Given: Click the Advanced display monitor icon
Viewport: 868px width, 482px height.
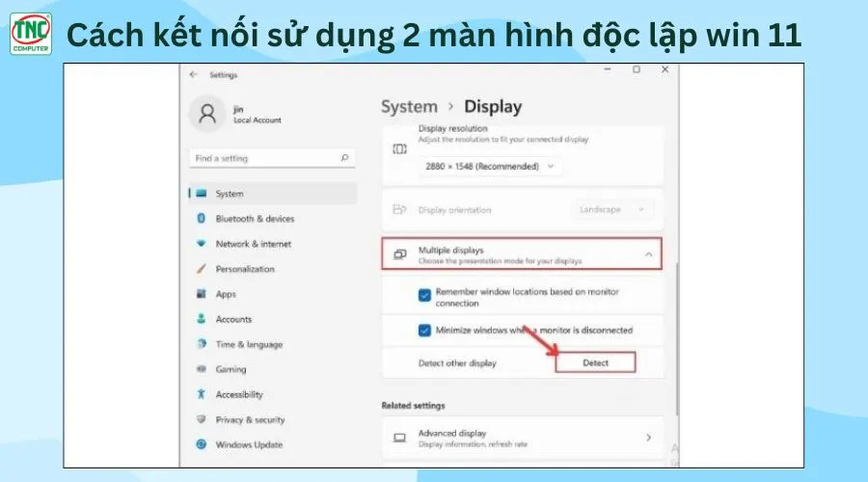Looking at the screenshot, I should coord(399,438).
